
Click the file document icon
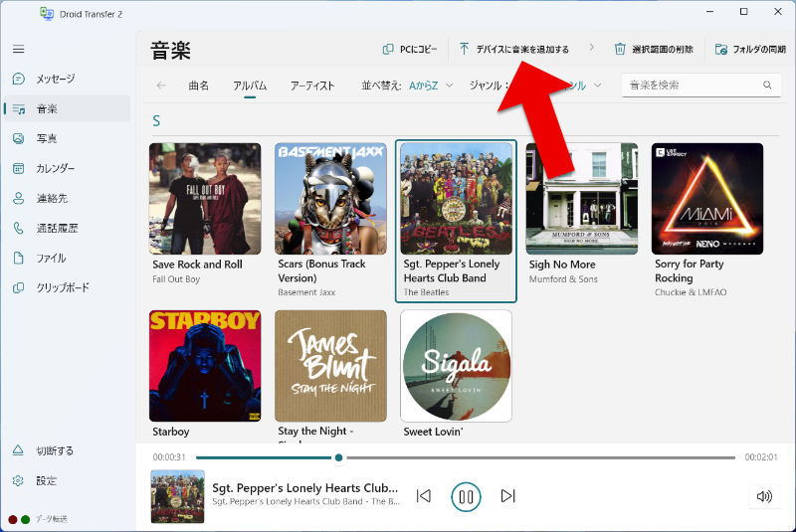pos(18,258)
